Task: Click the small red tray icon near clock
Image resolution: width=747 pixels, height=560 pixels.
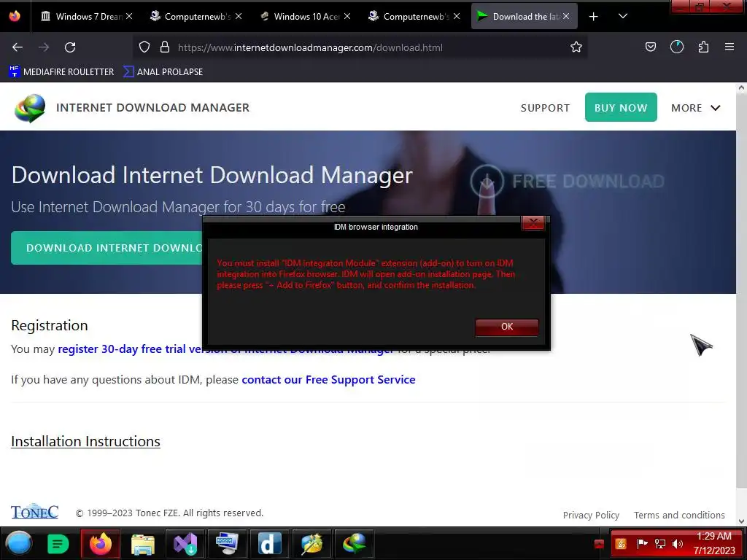Action: pos(600,544)
